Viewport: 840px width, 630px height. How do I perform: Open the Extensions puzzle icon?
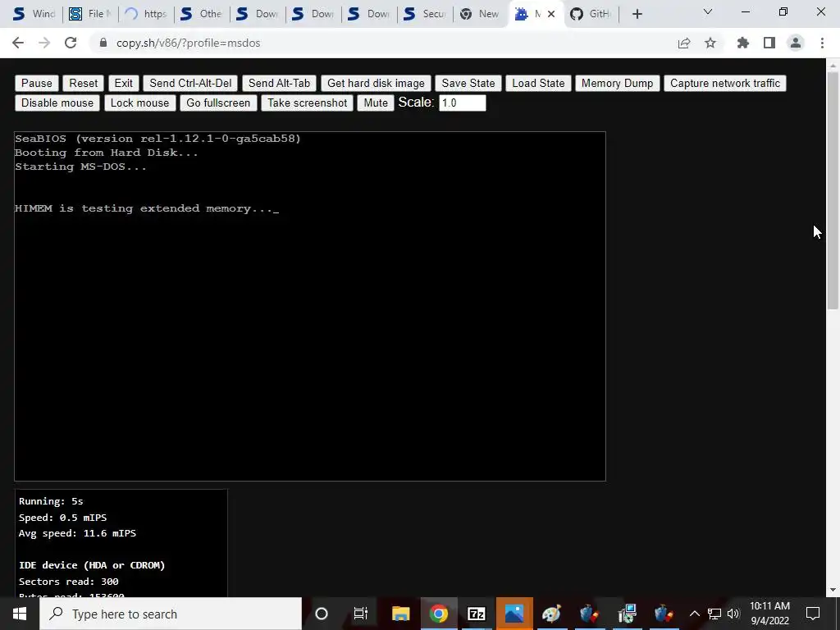[x=742, y=43]
